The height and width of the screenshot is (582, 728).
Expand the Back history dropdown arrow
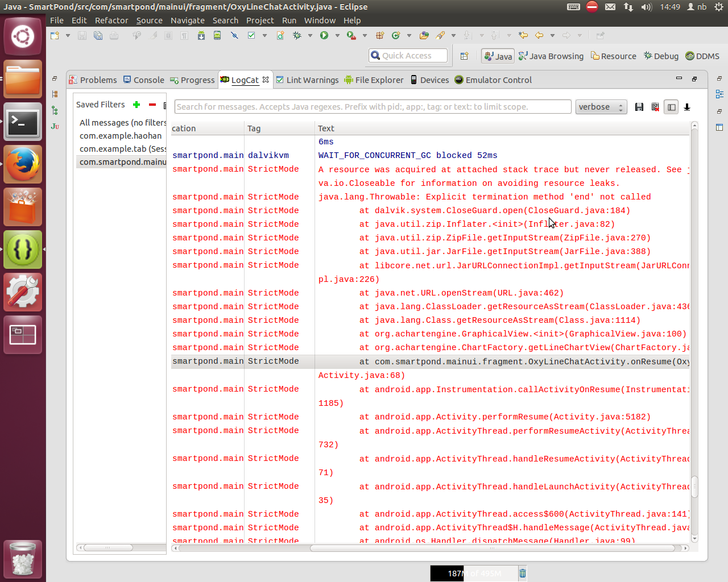(x=552, y=35)
